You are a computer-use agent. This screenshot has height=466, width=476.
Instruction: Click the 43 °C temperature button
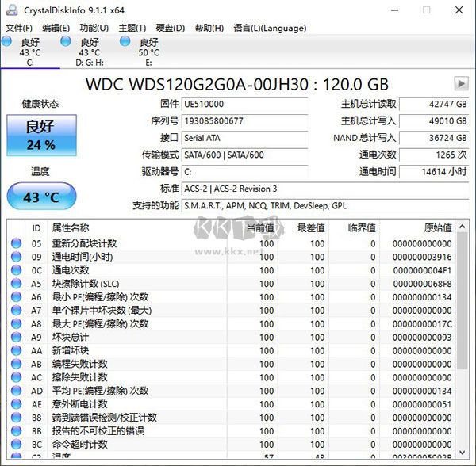[x=41, y=197]
